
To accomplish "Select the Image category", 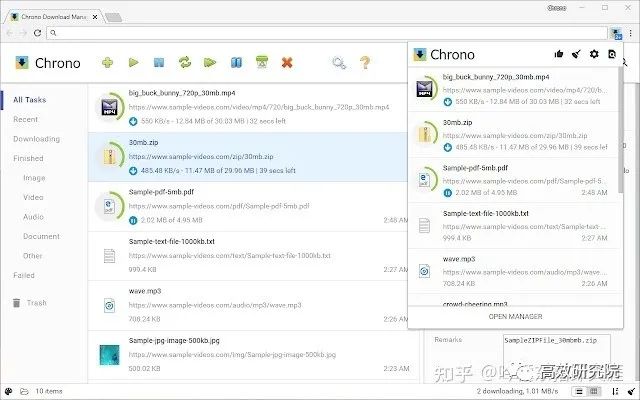I will tap(34, 178).
